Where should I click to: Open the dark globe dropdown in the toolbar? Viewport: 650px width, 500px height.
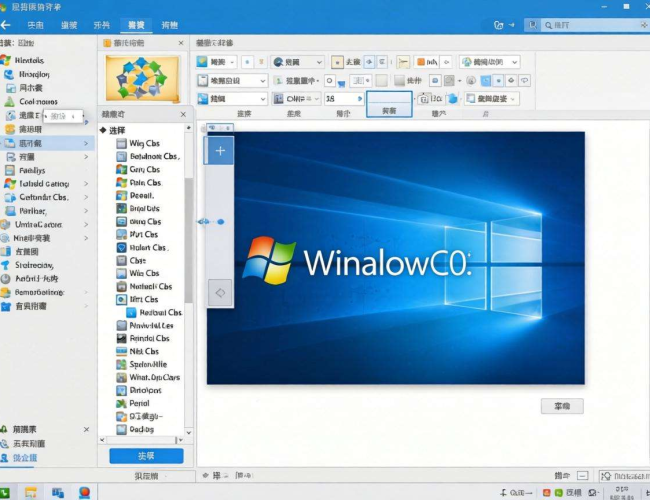pyautogui.click(x=297, y=62)
